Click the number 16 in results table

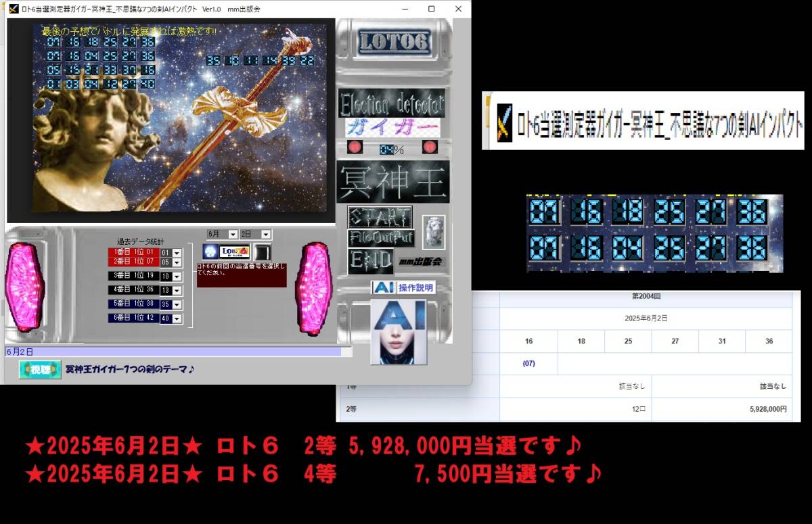[x=529, y=341]
